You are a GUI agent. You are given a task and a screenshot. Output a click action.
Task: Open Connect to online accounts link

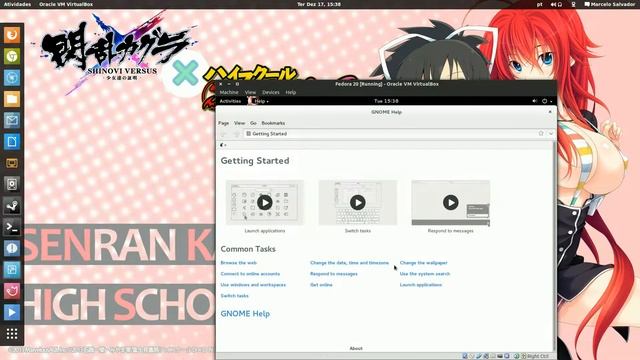[x=250, y=274]
